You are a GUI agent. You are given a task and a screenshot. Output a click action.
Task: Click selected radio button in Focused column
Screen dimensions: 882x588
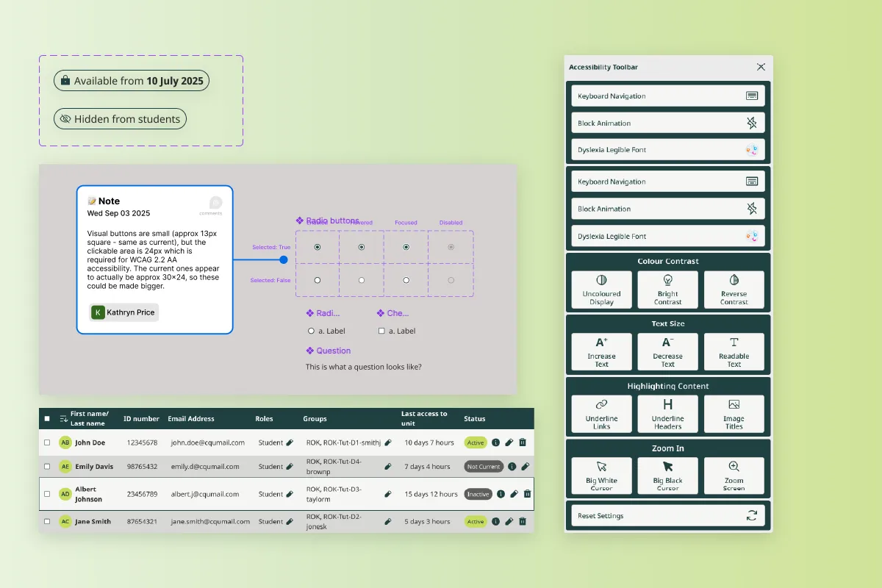pyautogui.click(x=406, y=247)
